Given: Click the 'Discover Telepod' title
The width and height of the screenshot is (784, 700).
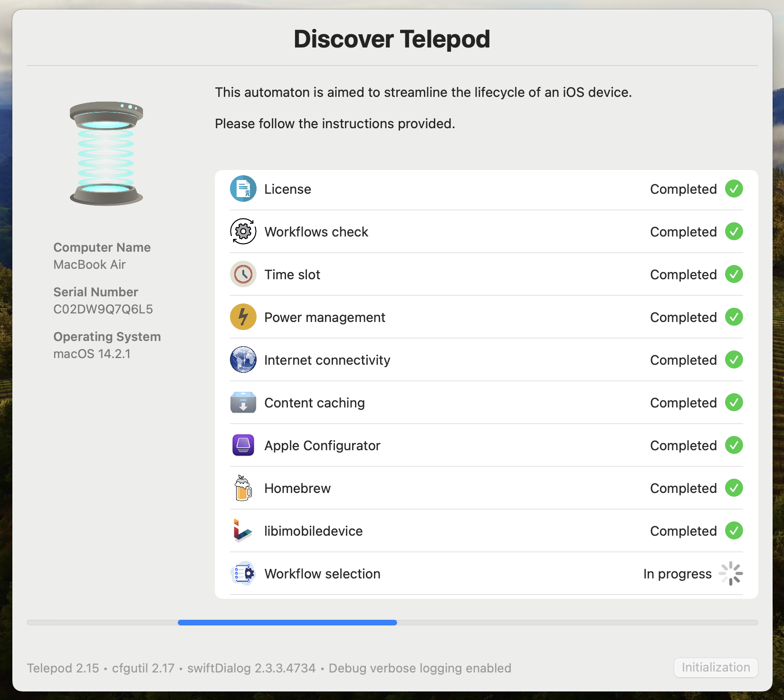Looking at the screenshot, I should coord(392,39).
